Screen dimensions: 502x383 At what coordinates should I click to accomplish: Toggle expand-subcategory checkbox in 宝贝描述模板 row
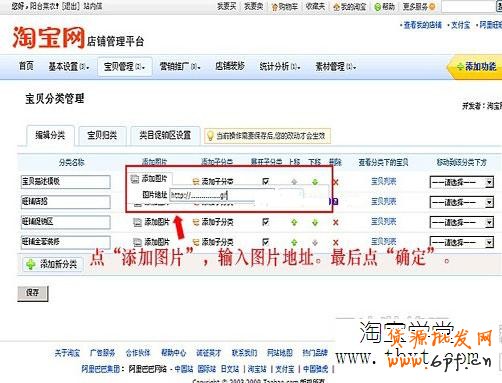click(266, 181)
